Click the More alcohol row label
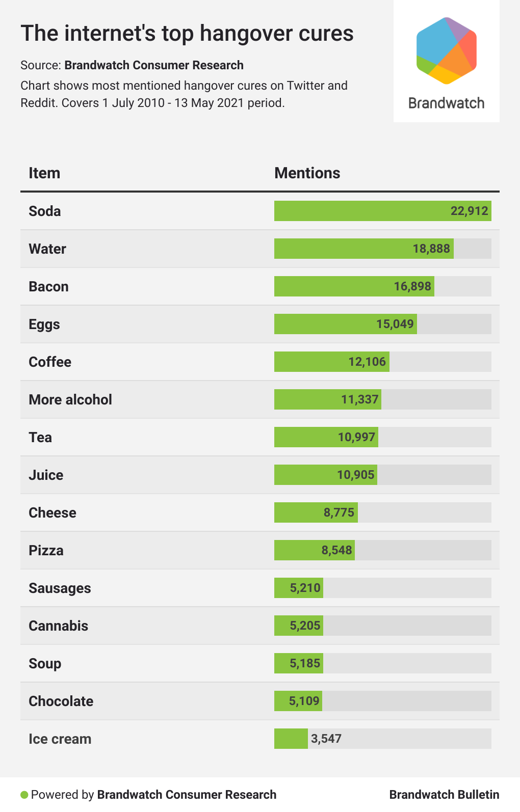The width and height of the screenshot is (520, 812). pyautogui.click(x=70, y=399)
